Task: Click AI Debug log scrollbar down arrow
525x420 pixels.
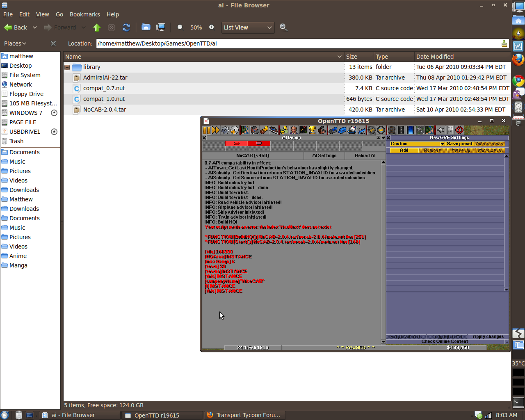Action: tap(383, 342)
